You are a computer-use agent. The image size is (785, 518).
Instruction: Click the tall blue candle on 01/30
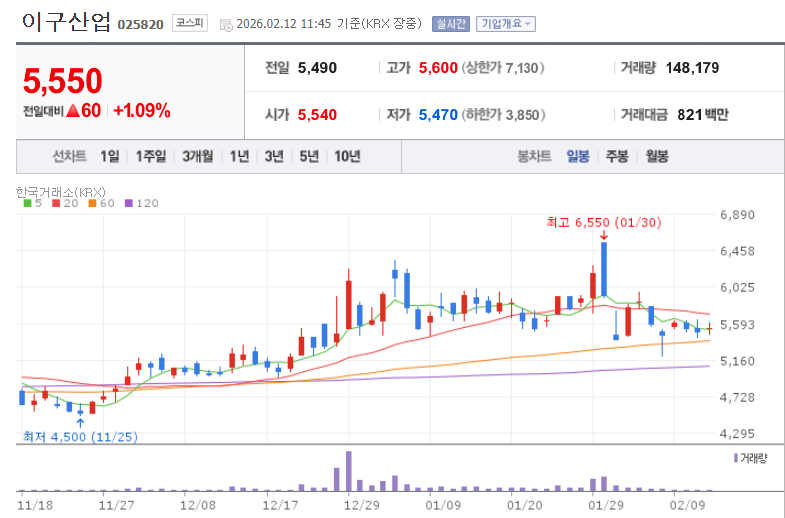coord(604,269)
